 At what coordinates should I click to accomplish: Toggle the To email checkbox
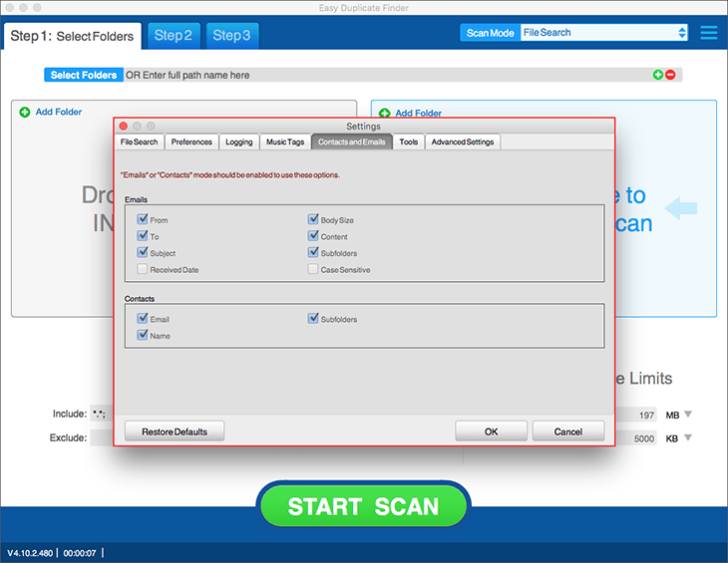point(143,235)
